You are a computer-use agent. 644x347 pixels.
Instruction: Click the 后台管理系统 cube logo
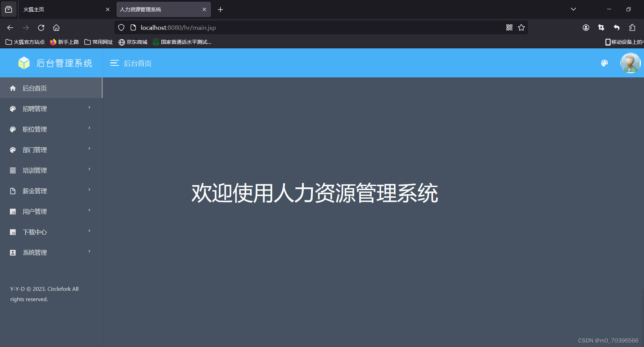(24, 63)
